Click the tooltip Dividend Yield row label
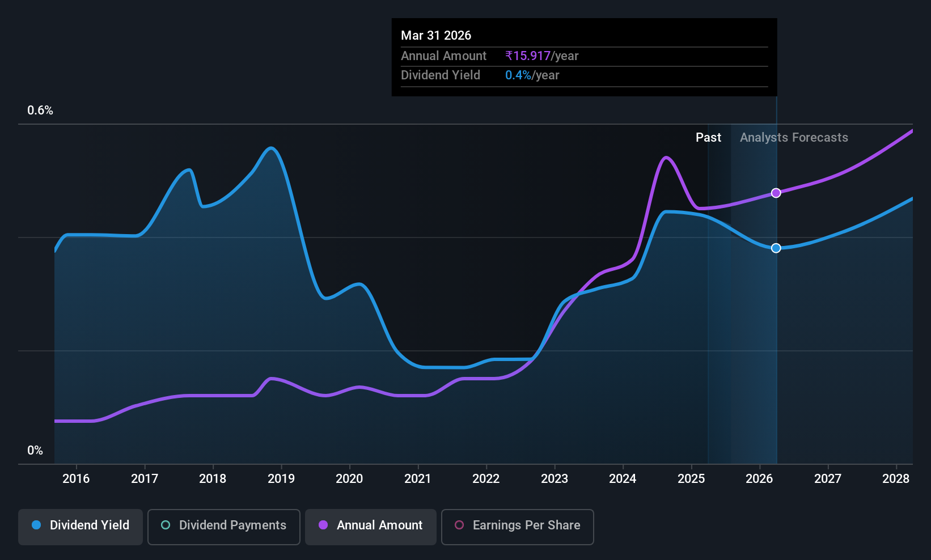 (x=441, y=75)
